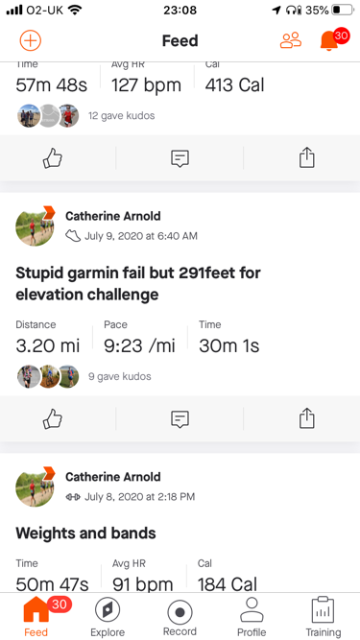Viewport: 360px width, 640px height.
Task: Switch to the Explore tab
Action: point(107,617)
